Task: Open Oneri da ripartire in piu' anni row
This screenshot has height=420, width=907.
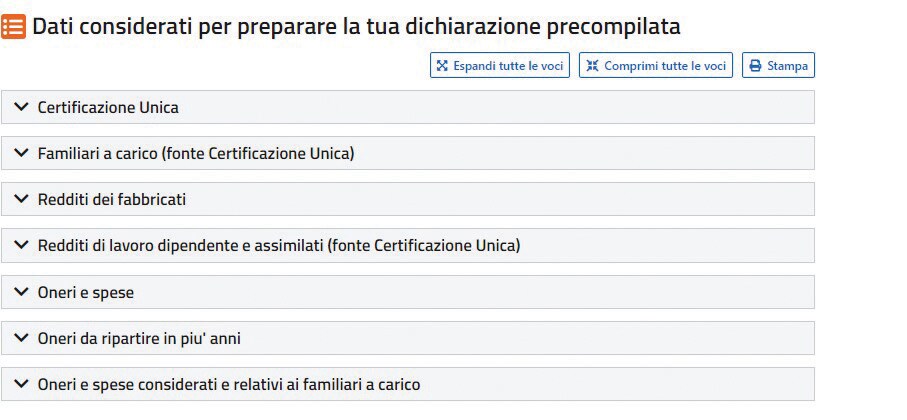Action: pyautogui.click(x=408, y=338)
